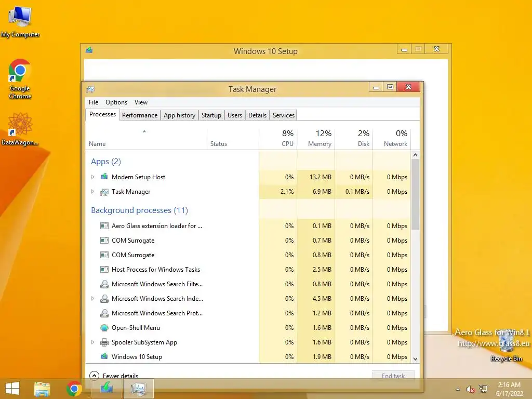Screen dimensions: 532x399
Task: Open My Computer desktop icon
Action: (x=20, y=21)
